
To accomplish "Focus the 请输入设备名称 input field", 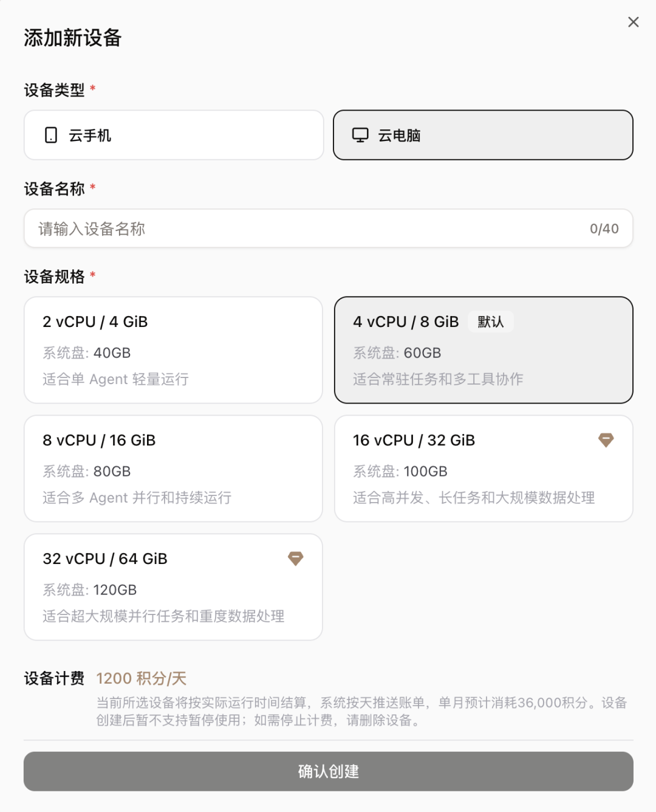I will [x=328, y=229].
